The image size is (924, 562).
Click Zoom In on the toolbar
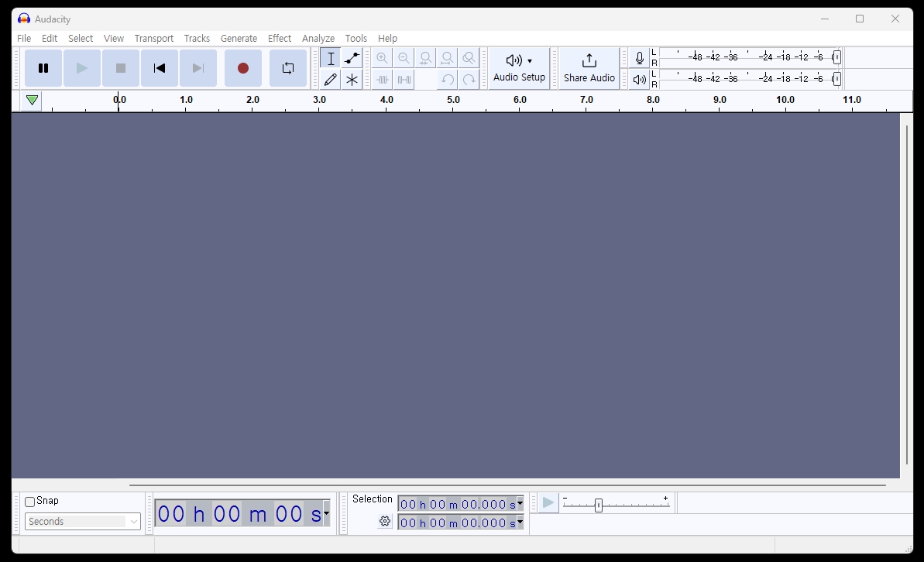coord(383,58)
